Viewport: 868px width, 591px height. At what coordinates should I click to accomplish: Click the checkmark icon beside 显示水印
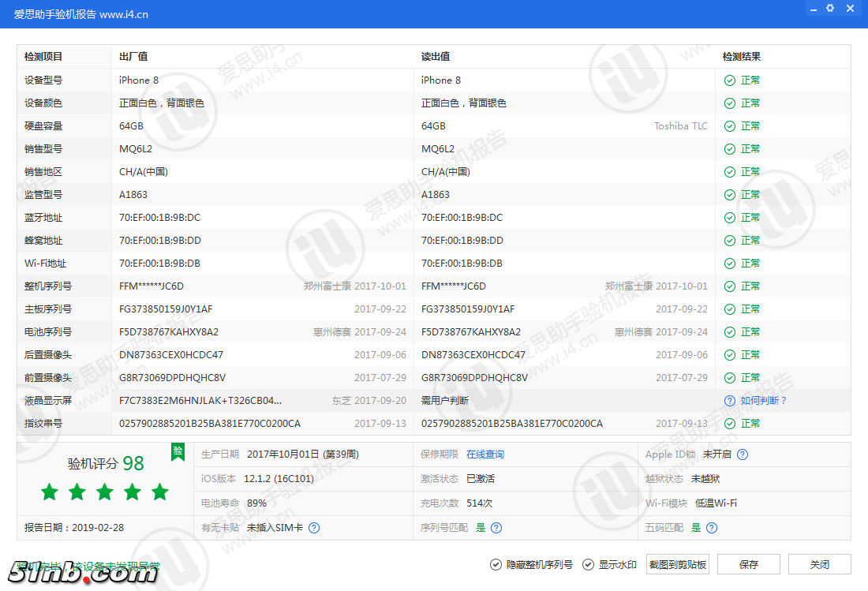588,564
